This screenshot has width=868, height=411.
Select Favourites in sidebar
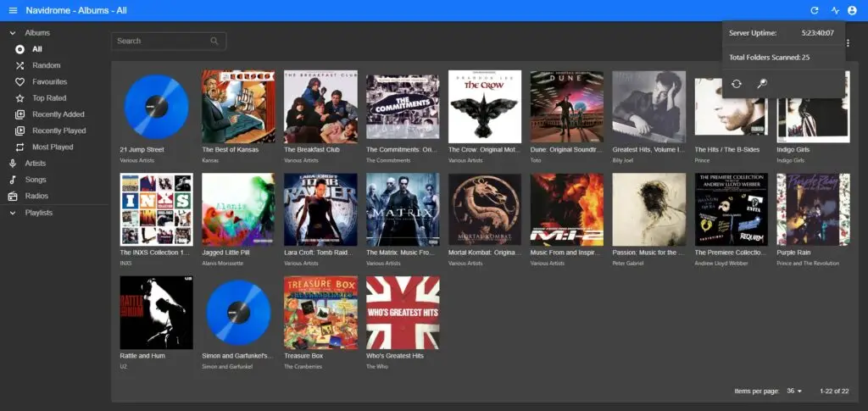pos(49,82)
